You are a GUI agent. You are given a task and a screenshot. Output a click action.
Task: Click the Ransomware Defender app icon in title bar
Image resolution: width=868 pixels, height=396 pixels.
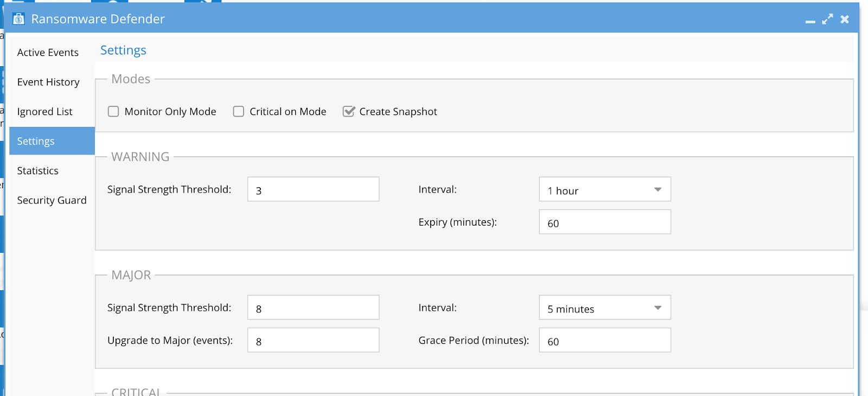pyautogui.click(x=18, y=19)
